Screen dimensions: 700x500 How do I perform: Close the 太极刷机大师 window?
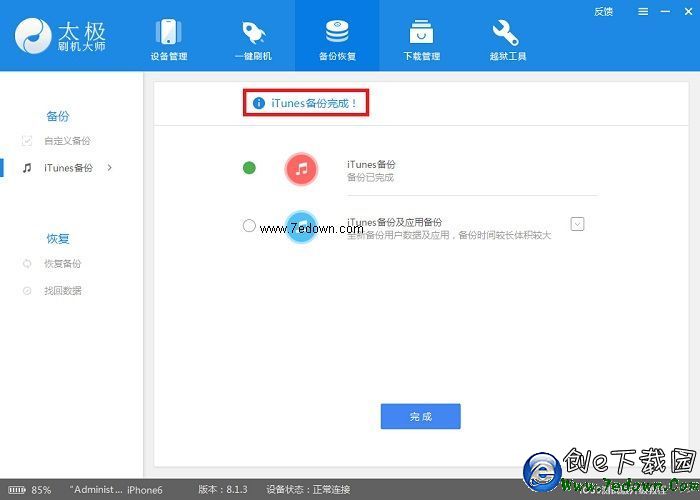click(688, 12)
